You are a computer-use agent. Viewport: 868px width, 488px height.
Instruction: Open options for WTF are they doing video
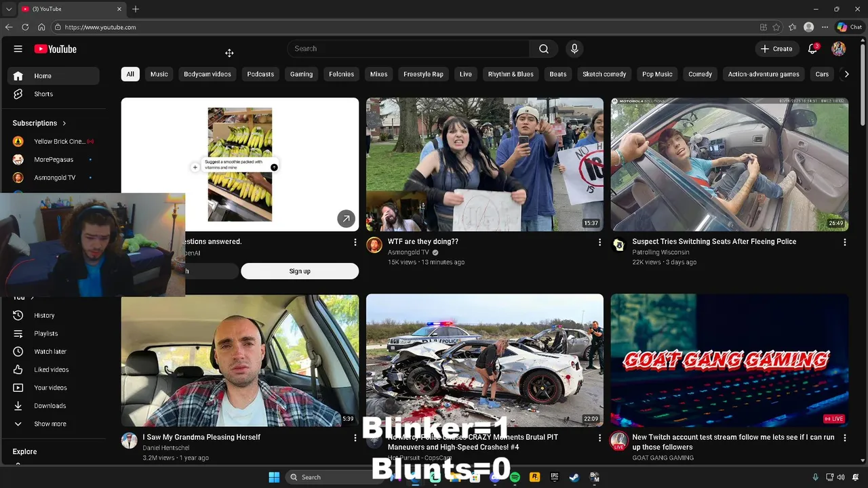[599, 242]
